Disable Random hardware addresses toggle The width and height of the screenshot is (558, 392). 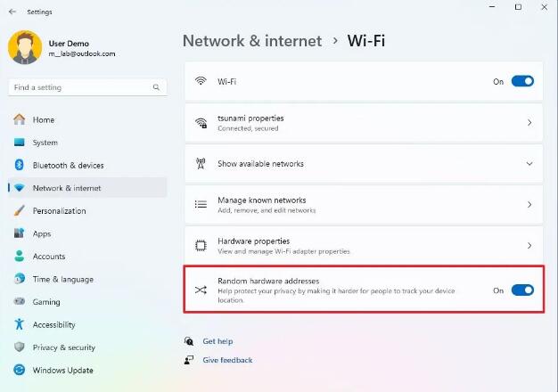pyautogui.click(x=522, y=290)
